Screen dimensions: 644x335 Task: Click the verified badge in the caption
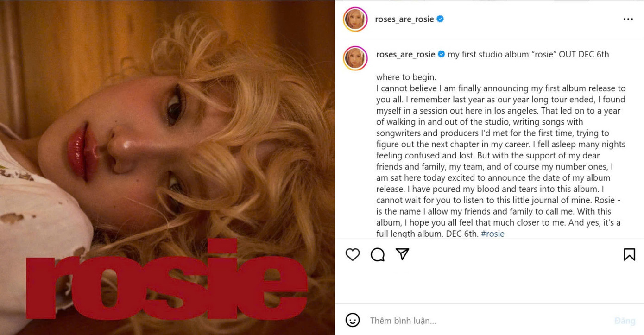tap(441, 54)
